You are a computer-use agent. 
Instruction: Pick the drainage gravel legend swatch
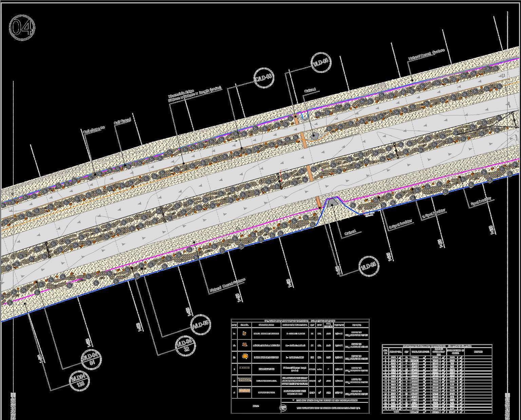pyautogui.click(x=245, y=391)
